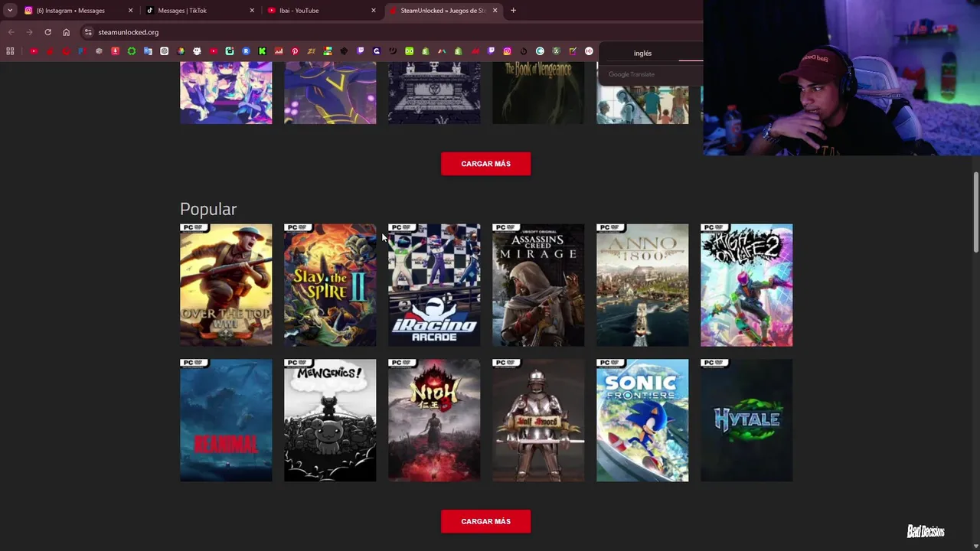Open the black stopwatch bookmark icon

[x=524, y=51]
